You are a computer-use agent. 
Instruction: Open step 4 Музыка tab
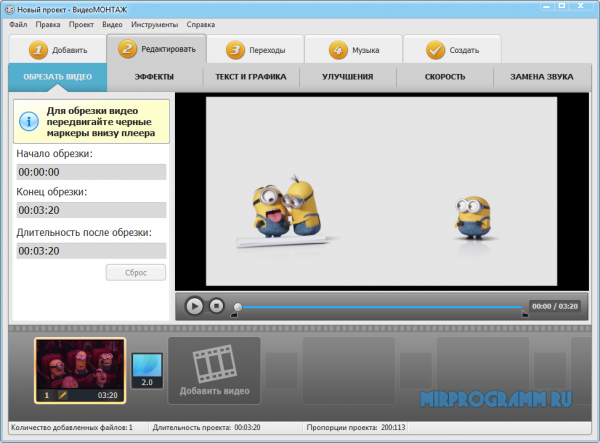(x=354, y=50)
